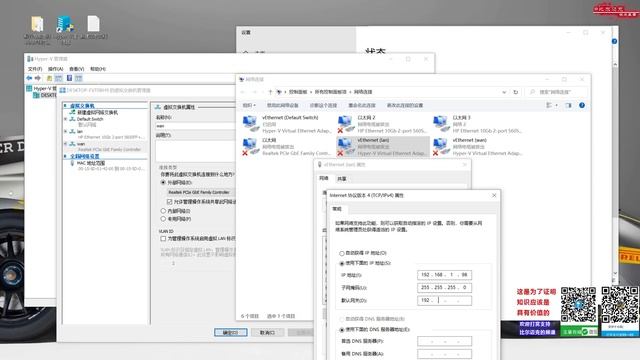The height and width of the screenshot is (360, 640).
Task: Expand the Default Switch tree node
Action: (66, 119)
